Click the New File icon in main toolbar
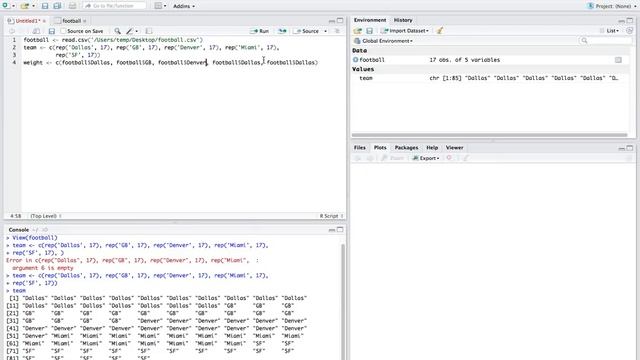The image size is (640, 360). click(x=6, y=6)
